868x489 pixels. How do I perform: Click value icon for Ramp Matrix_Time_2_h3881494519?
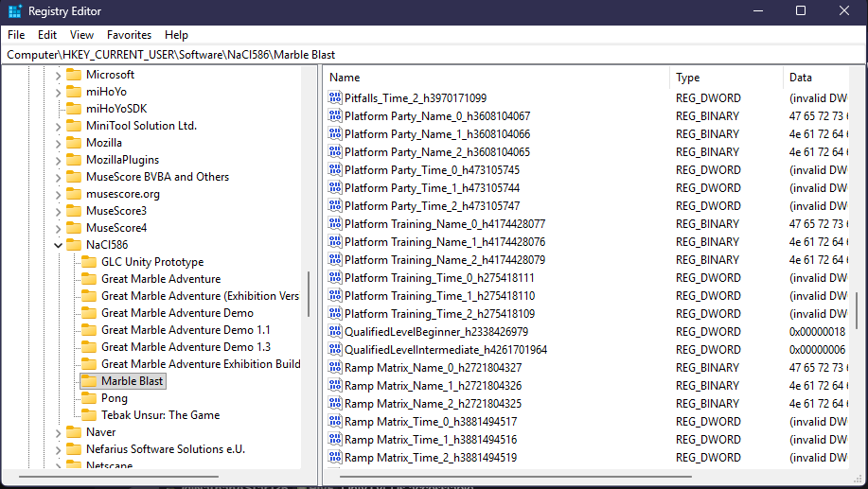tap(335, 458)
